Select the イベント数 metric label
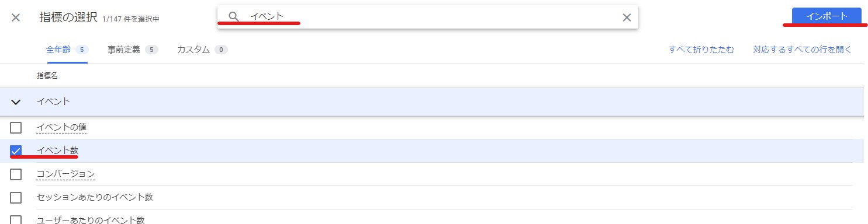The image size is (868, 224). coord(57,150)
